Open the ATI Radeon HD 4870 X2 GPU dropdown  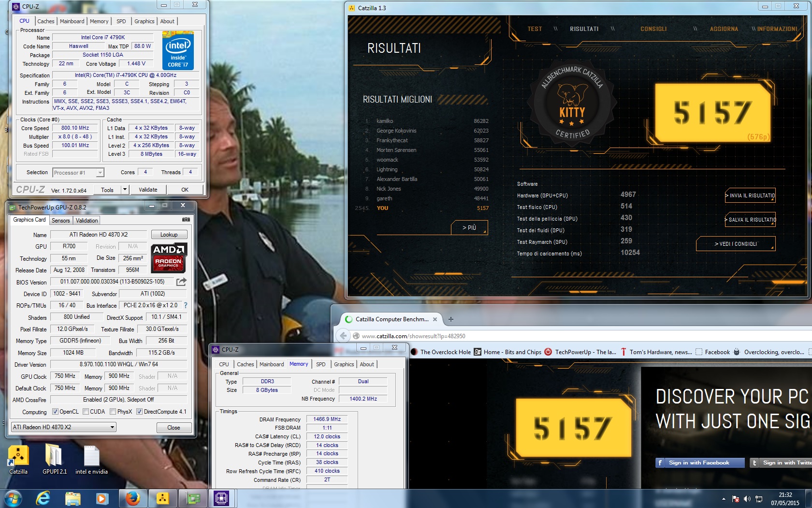click(x=63, y=427)
